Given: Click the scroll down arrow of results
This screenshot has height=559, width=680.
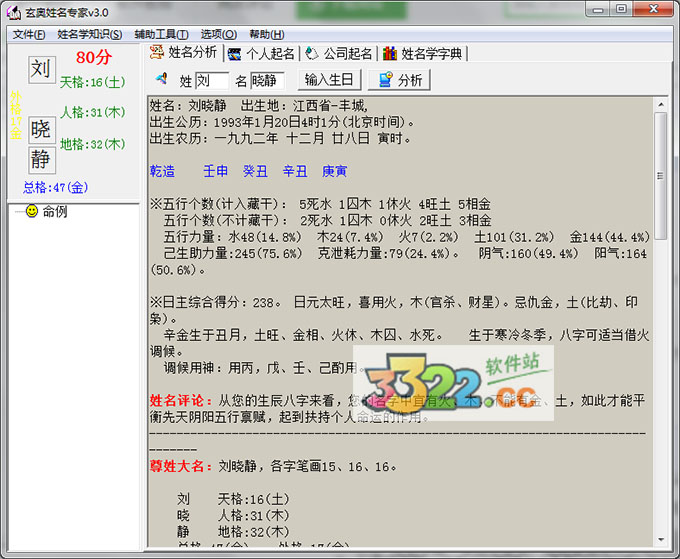Looking at the screenshot, I should point(660,539).
